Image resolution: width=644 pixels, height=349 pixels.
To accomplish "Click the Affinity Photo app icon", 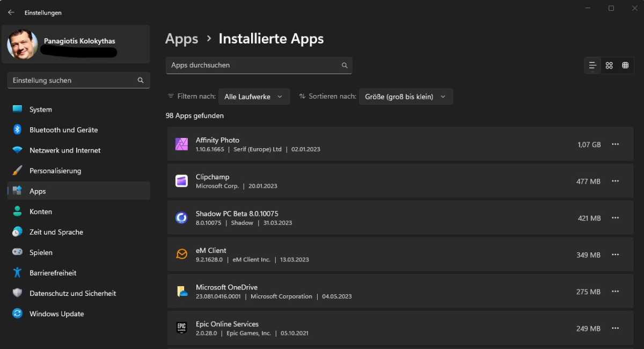I will click(181, 144).
